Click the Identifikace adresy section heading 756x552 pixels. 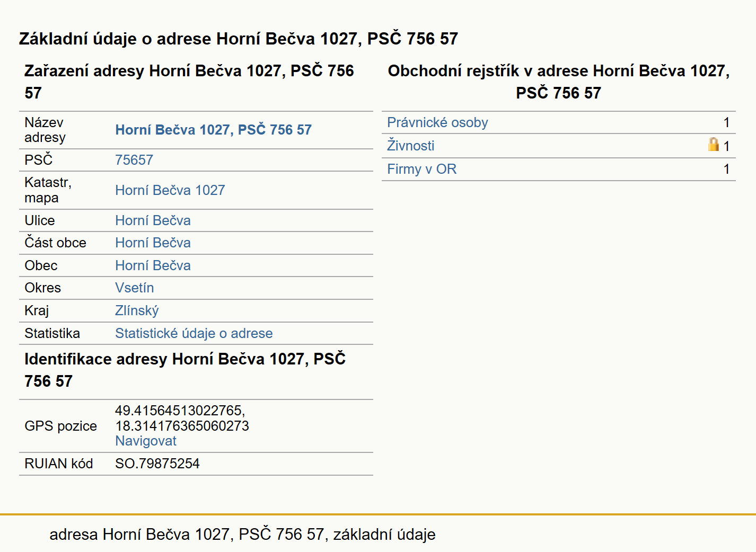pos(185,370)
